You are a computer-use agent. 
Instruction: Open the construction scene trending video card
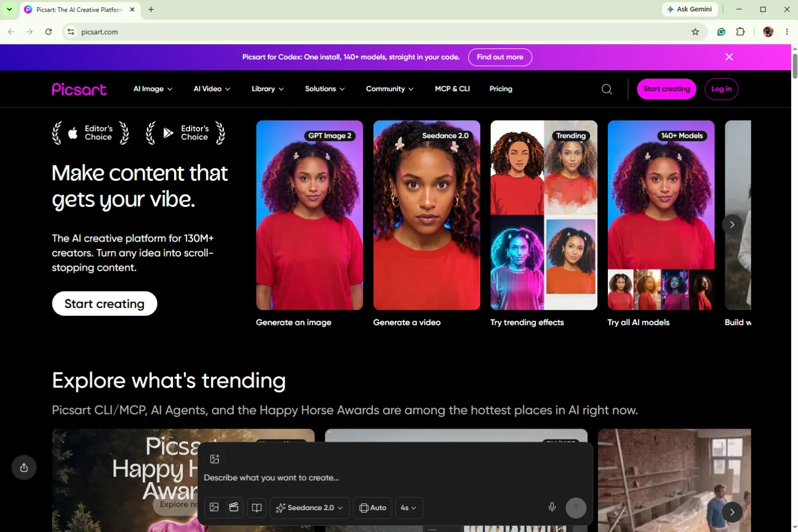674,480
